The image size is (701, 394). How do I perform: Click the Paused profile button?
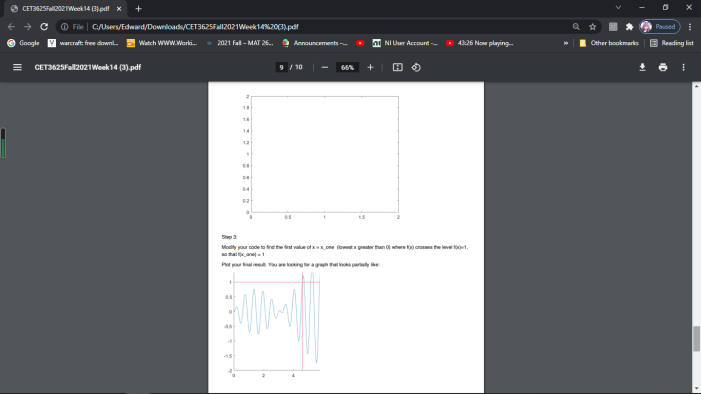[x=660, y=27]
